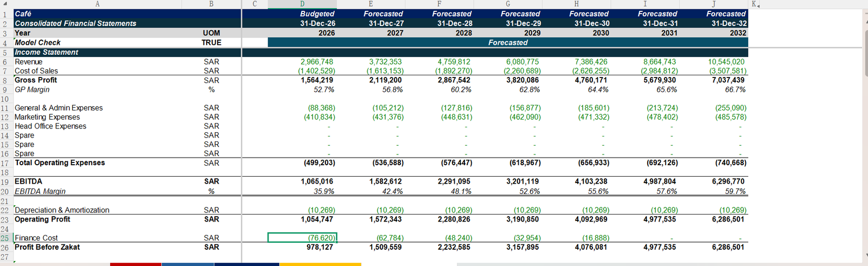This screenshot has width=868, height=266.
Task: Click the merged Forecasted banner in row 4
Action: coord(508,42)
